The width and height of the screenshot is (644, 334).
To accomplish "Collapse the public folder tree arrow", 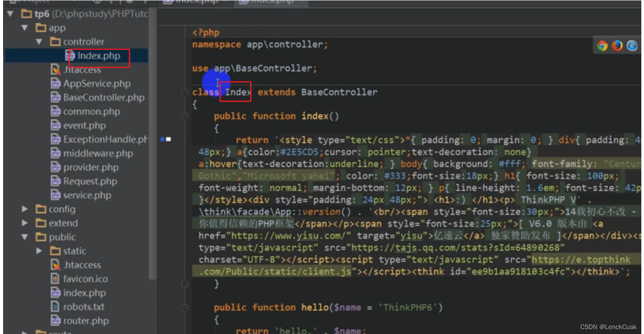I will [x=25, y=237].
